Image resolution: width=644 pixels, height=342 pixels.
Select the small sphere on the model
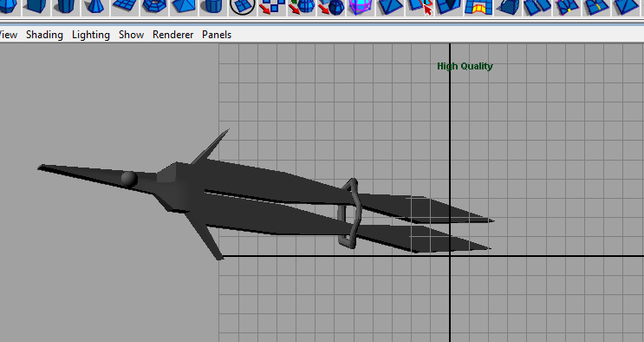129,179
